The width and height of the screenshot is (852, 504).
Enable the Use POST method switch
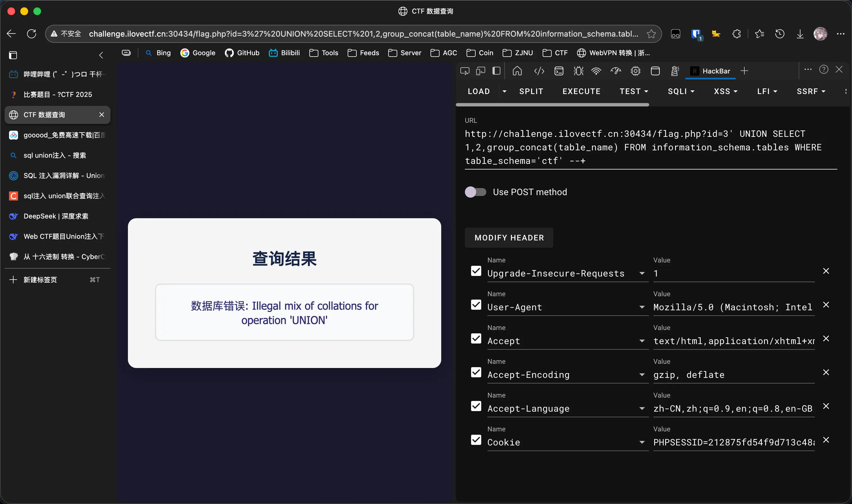(476, 192)
